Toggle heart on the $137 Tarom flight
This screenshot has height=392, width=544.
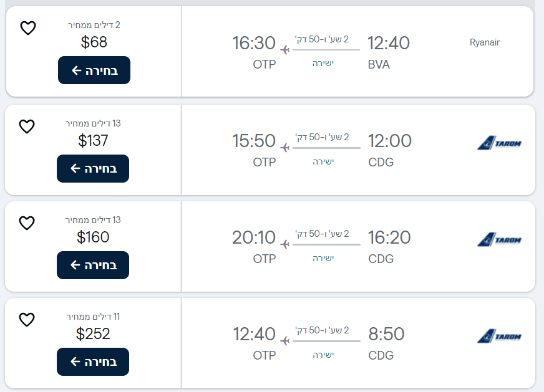tap(27, 127)
